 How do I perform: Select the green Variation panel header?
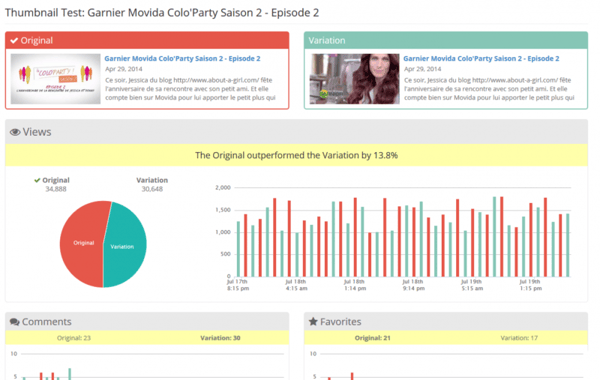click(446, 40)
